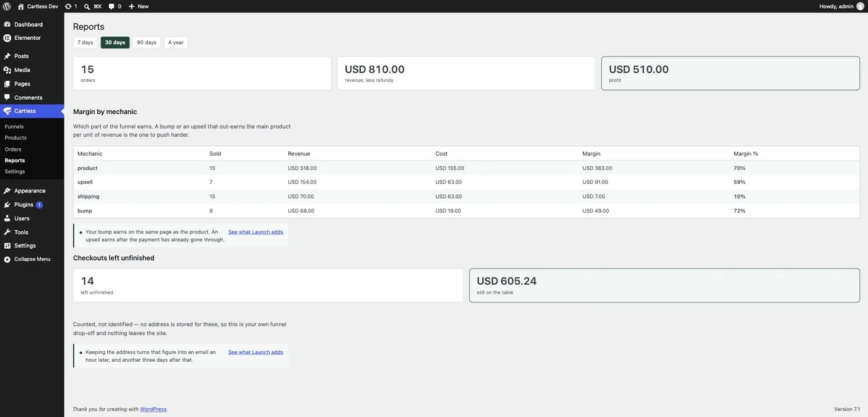Click the Version 7.1 footer text

847,409
